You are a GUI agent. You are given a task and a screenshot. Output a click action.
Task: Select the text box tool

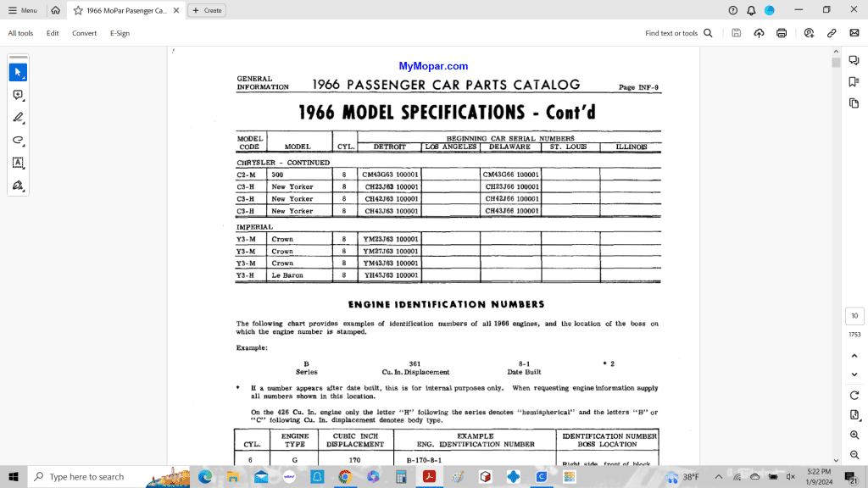18,162
